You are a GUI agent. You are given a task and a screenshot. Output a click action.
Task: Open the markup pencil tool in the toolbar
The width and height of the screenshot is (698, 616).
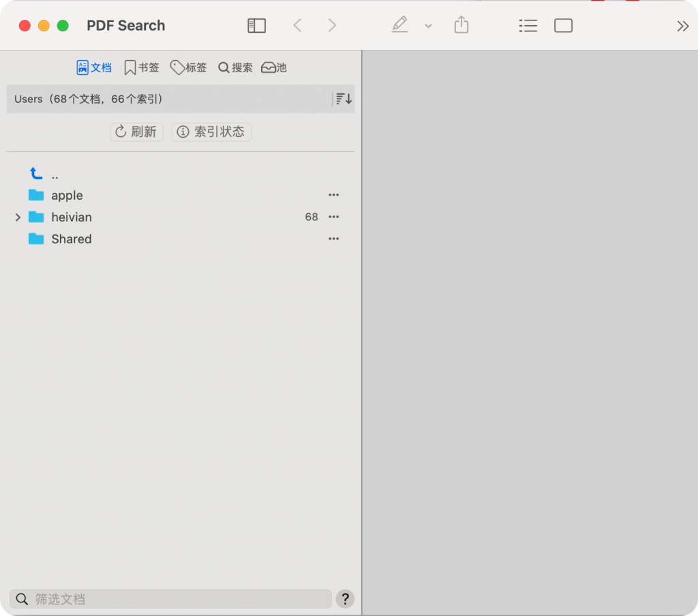click(400, 25)
